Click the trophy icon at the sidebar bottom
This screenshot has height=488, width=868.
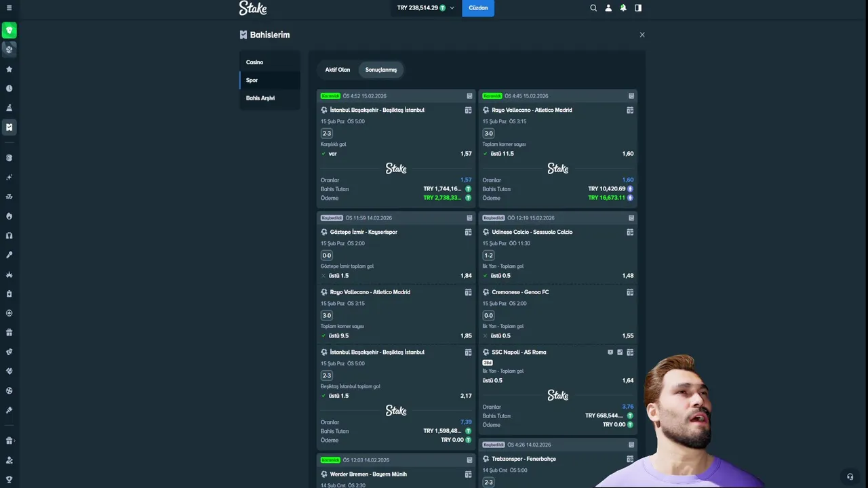point(9,479)
